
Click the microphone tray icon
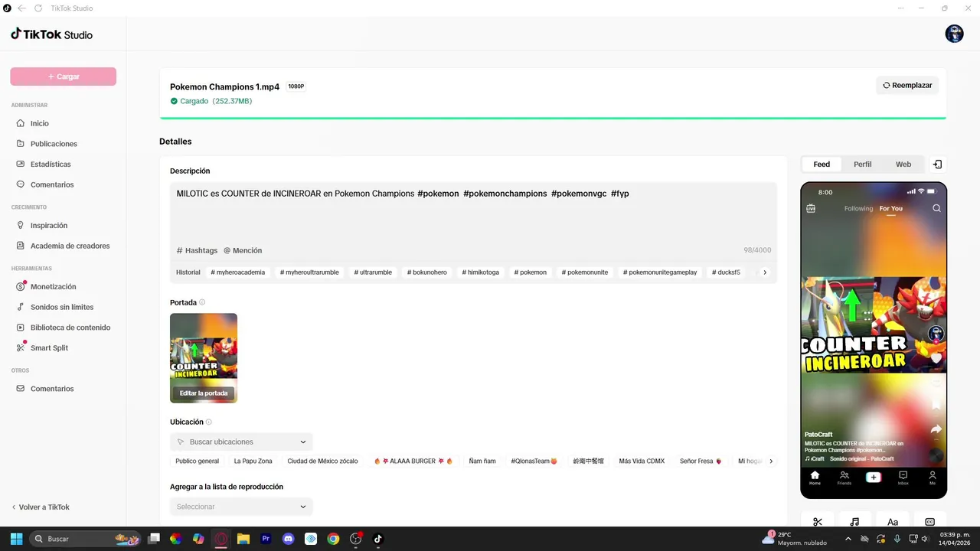(x=897, y=539)
